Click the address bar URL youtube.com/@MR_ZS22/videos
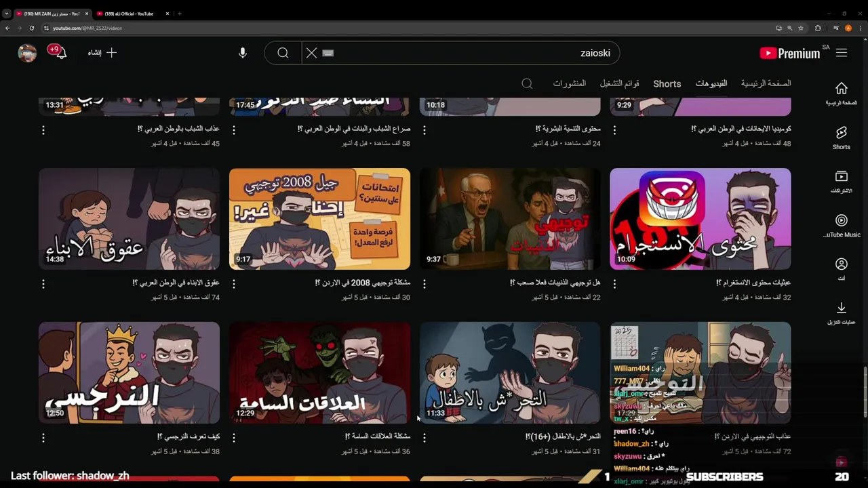Screen dimensions: 868x488 [x=87, y=28]
